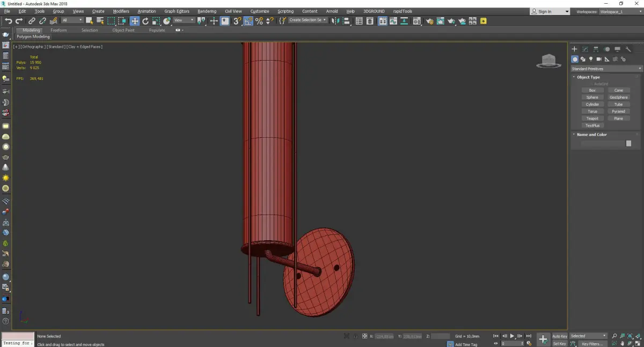Open the Hierarchy panel tab
644x347 pixels.
pyautogui.click(x=596, y=49)
